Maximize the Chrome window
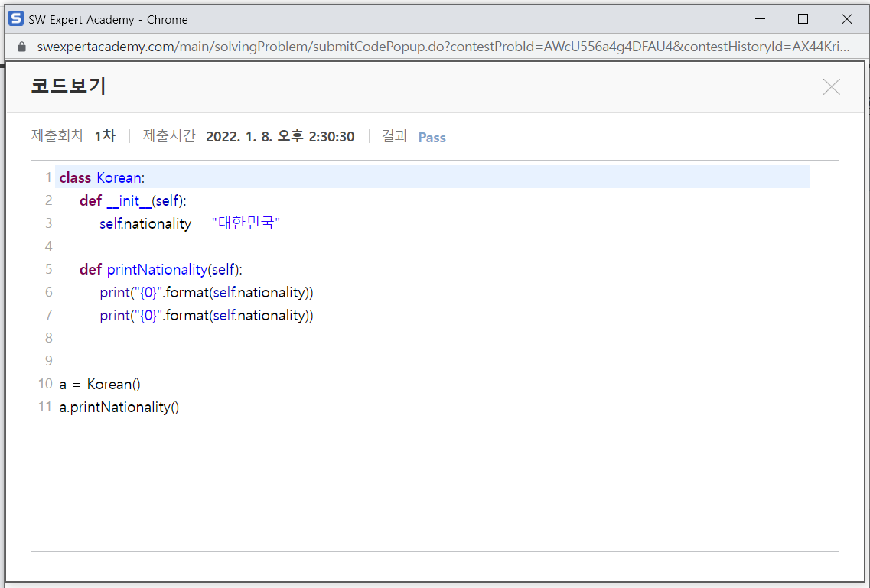 [x=803, y=19]
